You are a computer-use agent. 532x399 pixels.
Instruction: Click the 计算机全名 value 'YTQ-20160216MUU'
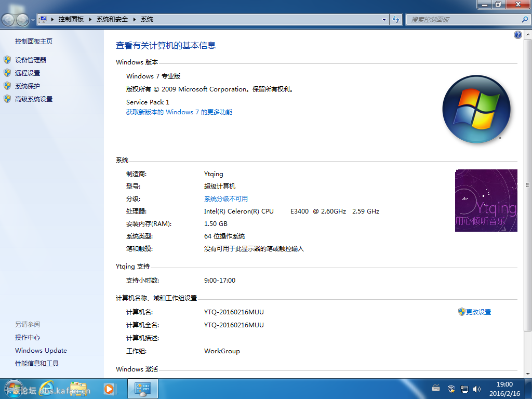[234, 325]
